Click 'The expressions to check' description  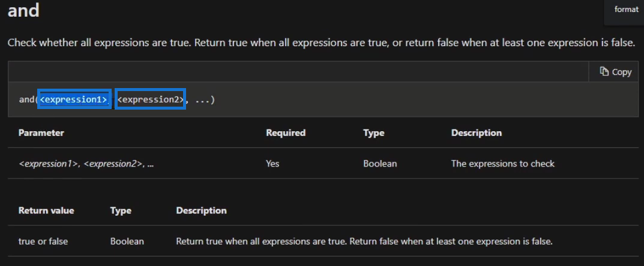coord(503,164)
